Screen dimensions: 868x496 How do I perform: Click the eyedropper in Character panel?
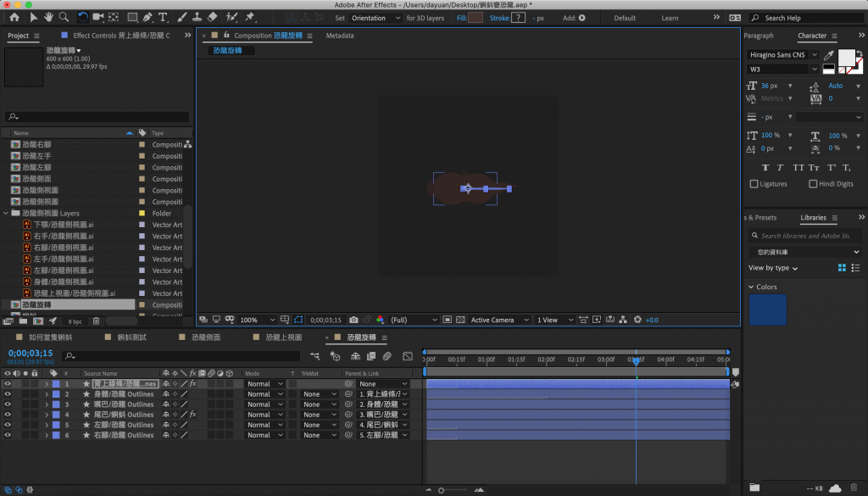coord(828,54)
